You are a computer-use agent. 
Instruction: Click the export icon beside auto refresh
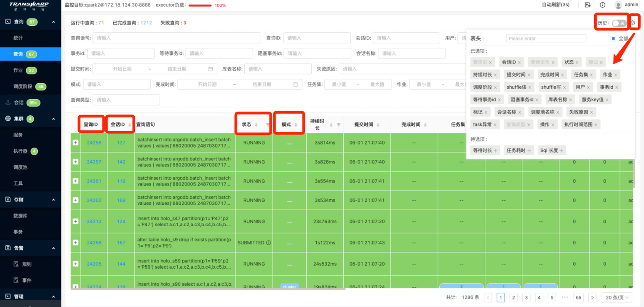[588, 5]
